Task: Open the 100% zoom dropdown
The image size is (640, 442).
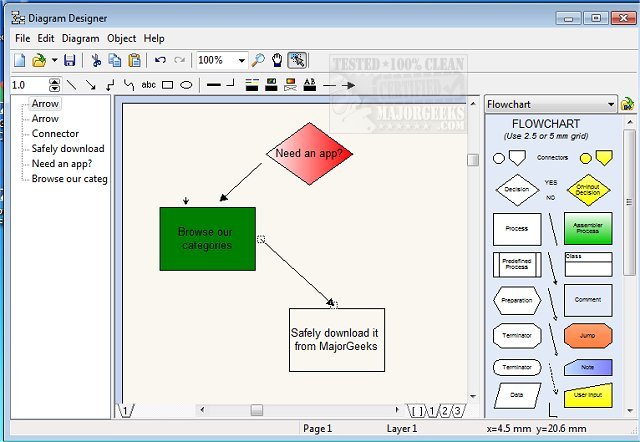Action: [x=242, y=61]
